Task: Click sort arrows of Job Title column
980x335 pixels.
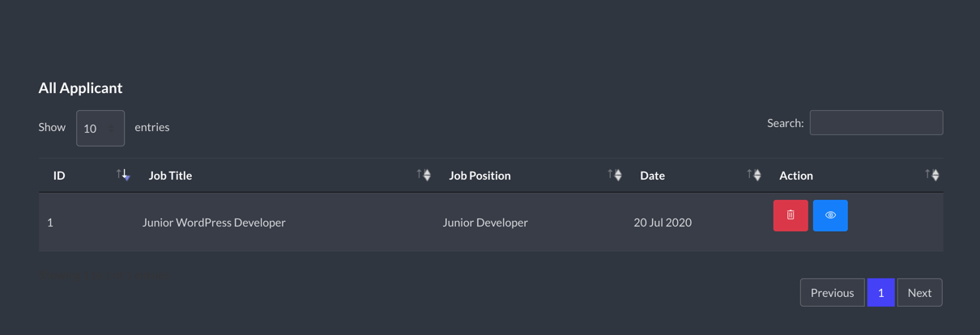Action: 424,175
